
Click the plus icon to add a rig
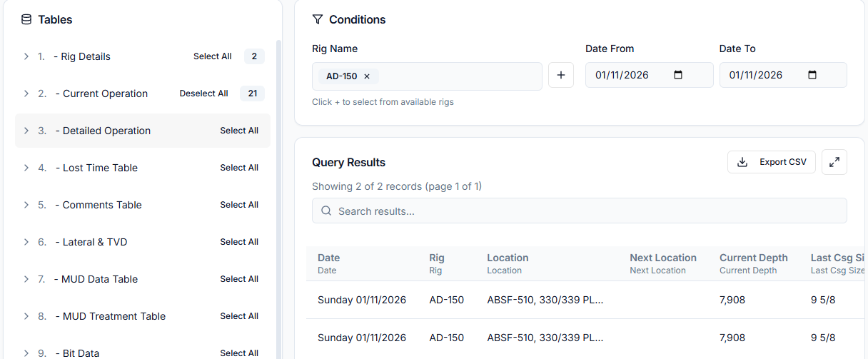[x=560, y=76]
